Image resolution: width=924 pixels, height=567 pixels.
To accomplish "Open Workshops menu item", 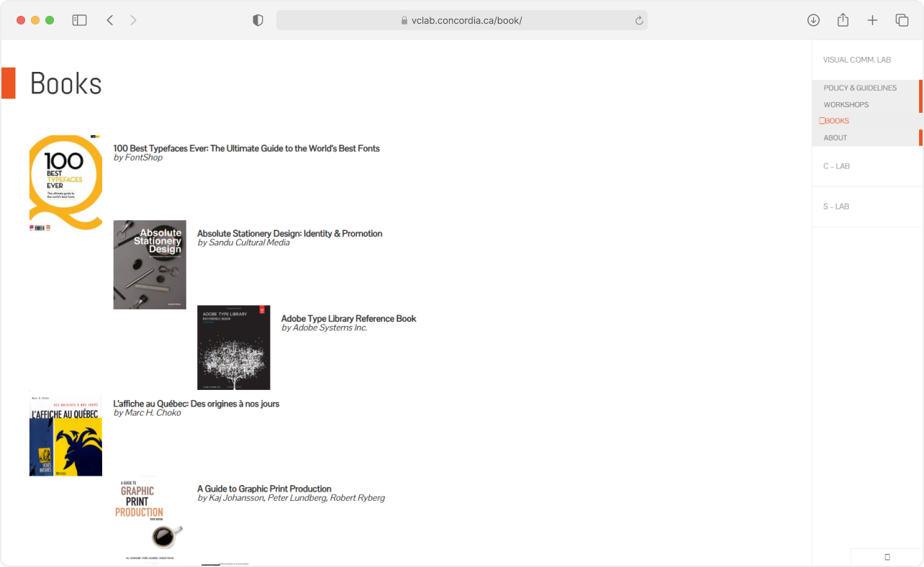I will [x=846, y=104].
